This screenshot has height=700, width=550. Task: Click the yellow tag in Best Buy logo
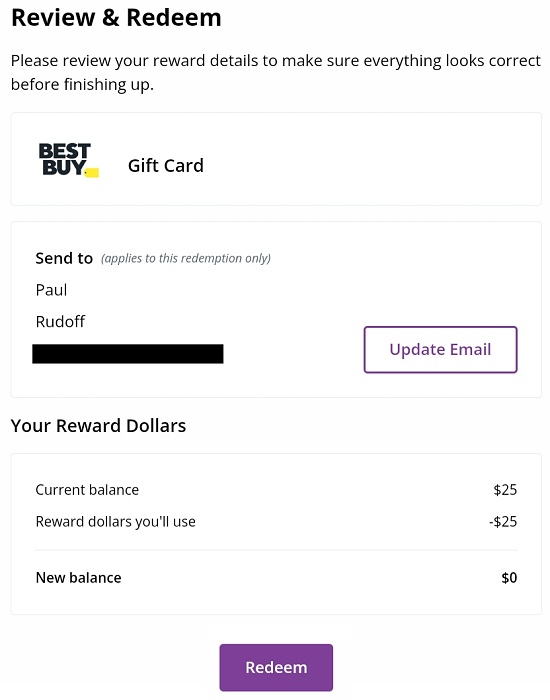click(x=92, y=173)
